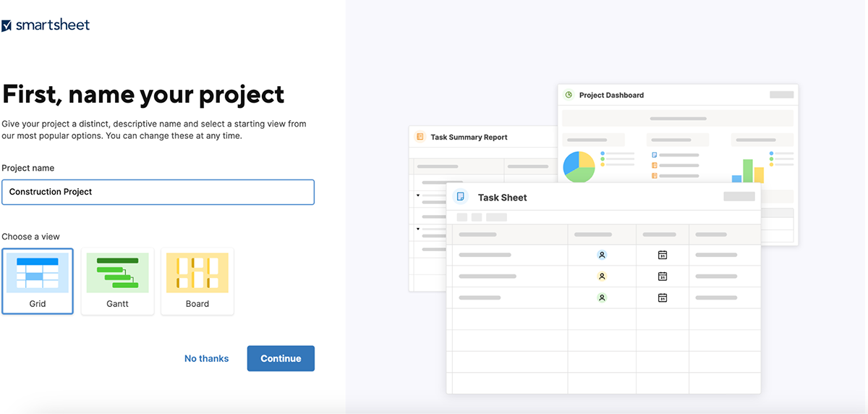Select the Grid view option
868x414 pixels.
click(38, 282)
